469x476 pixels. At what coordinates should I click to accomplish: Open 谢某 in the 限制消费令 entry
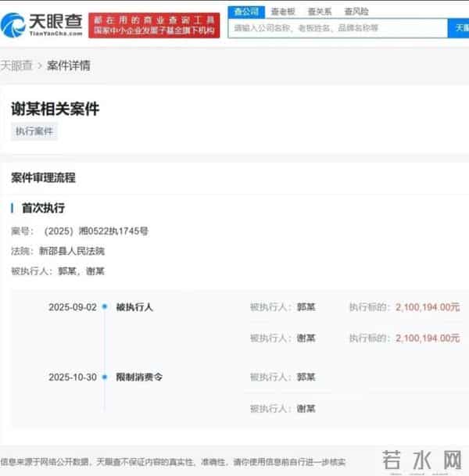(x=306, y=409)
